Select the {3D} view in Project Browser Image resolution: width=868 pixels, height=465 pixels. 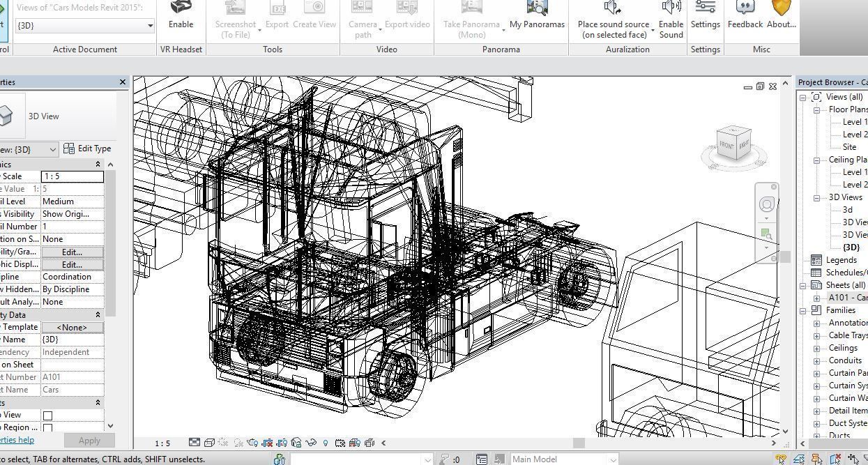pos(850,247)
